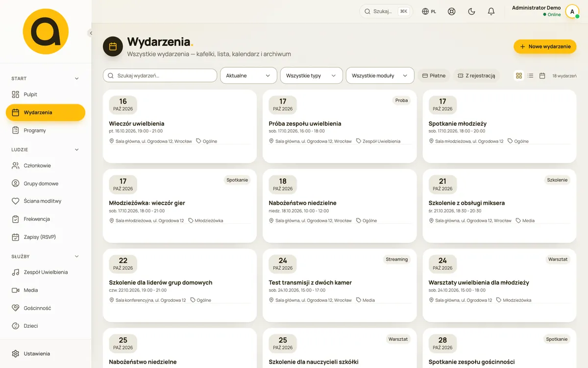Collapse the START section

pyautogui.click(x=46, y=79)
